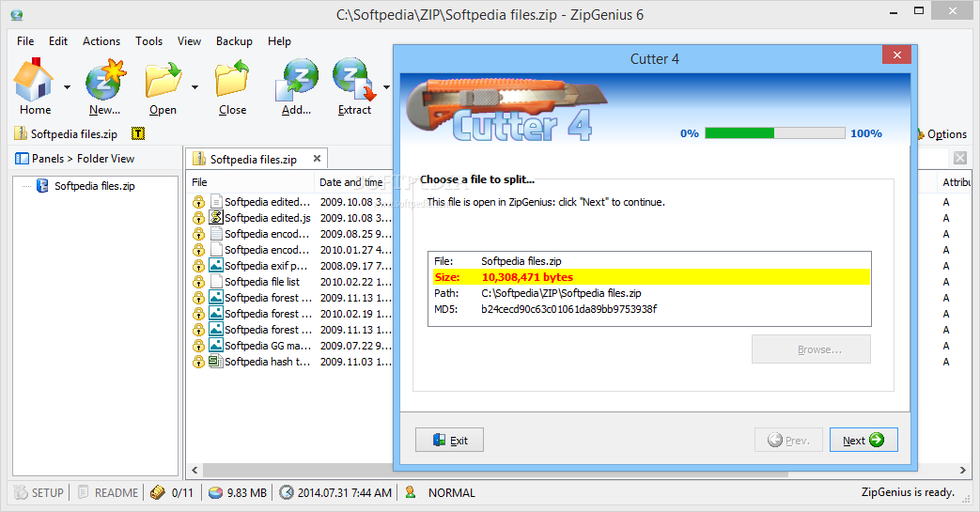Image resolution: width=980 pixels, height=512 pixels.
Task: Click the 2010.01.27 date cell
Action: (x=355, y=250)
